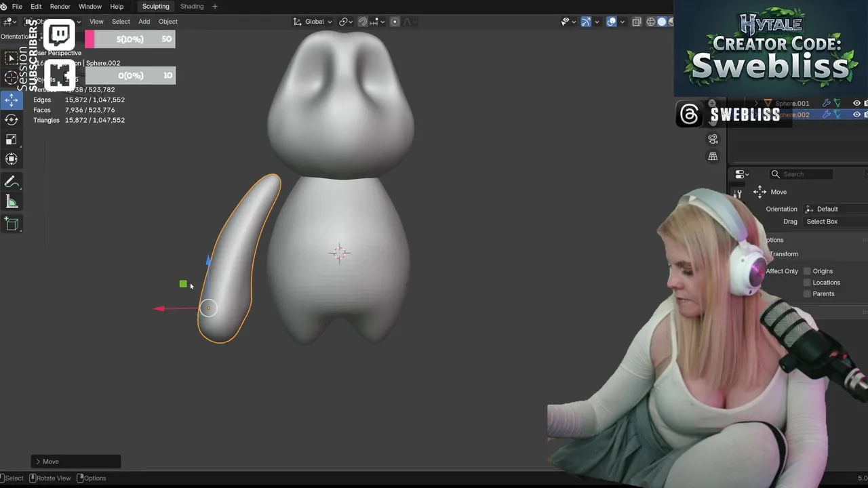Enable Affect Only Locations checkbox
This screenshot has width=868, height=488.
click(807, 283)
